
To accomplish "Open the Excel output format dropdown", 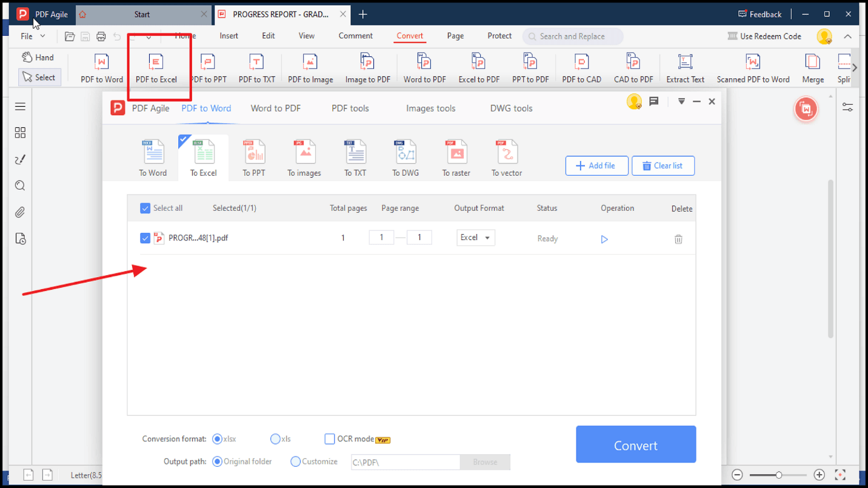I will (x=476, y=238).
